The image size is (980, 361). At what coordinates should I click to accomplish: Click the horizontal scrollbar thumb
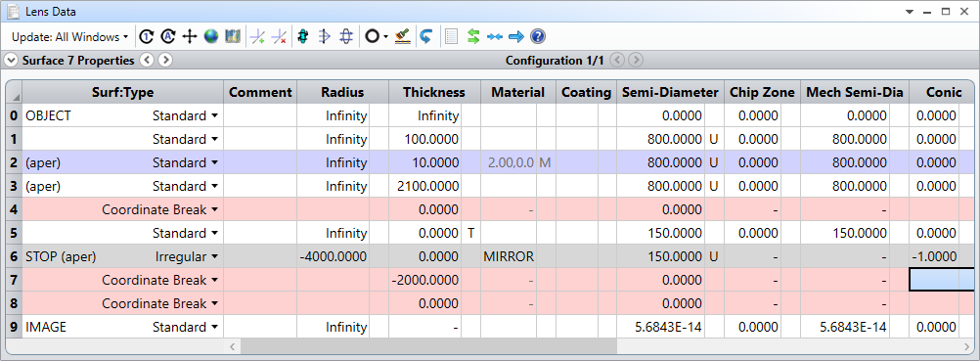point(428,346)
